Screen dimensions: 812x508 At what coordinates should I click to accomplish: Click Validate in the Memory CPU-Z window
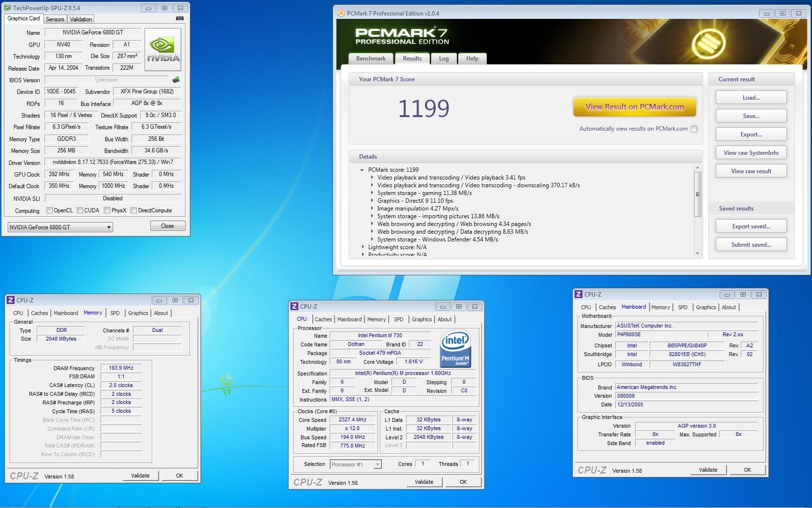(x=140, y=476)
